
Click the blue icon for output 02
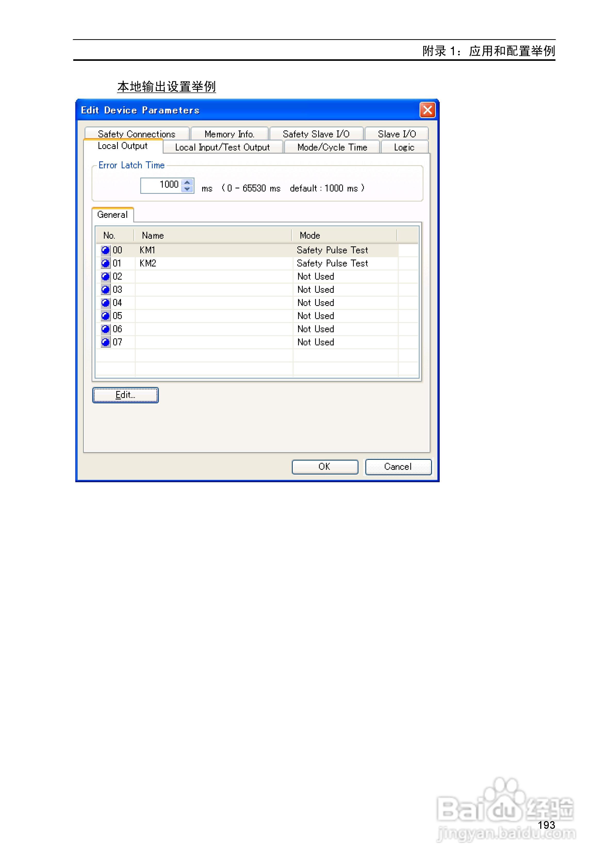point(105,277)
